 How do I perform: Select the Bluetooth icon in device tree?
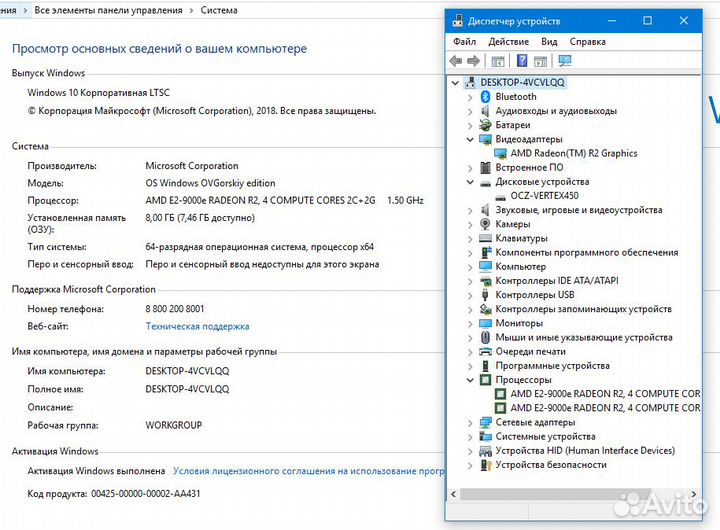click(x=485, y=96)
